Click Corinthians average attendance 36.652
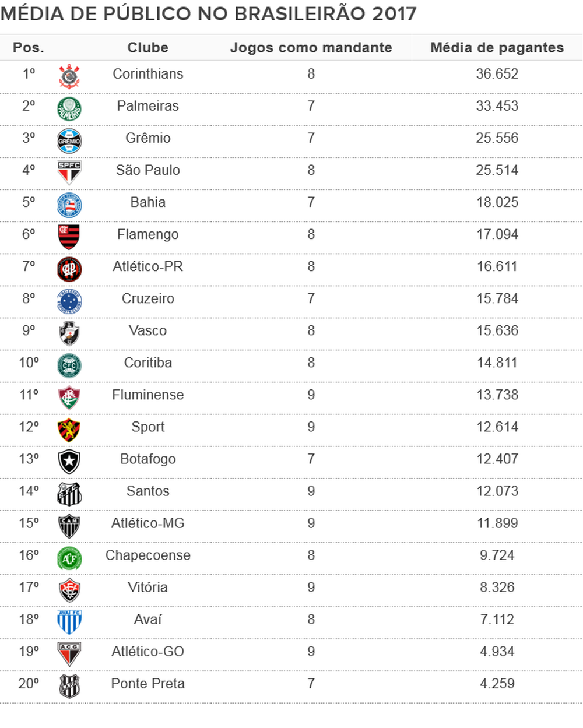 [497, 74]
